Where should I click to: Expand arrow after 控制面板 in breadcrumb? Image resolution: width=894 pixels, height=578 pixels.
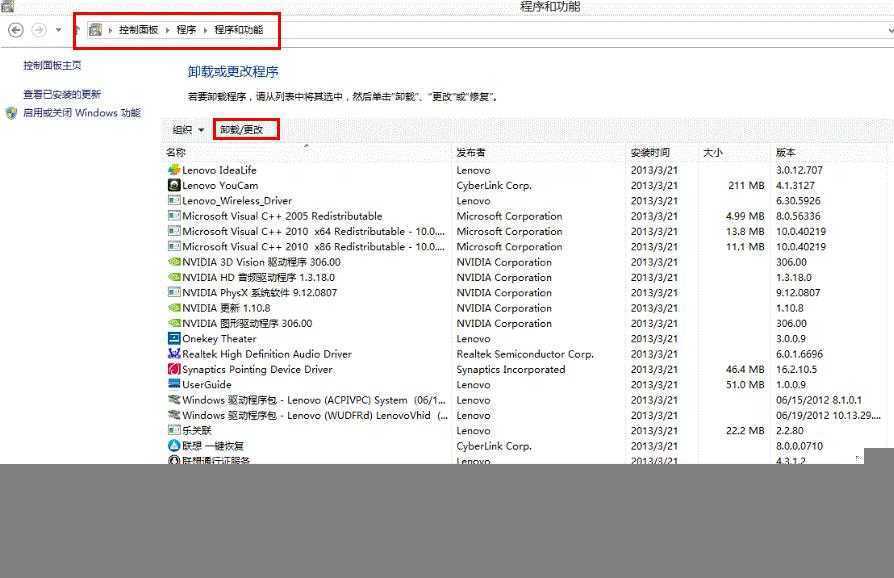(168, 30)
